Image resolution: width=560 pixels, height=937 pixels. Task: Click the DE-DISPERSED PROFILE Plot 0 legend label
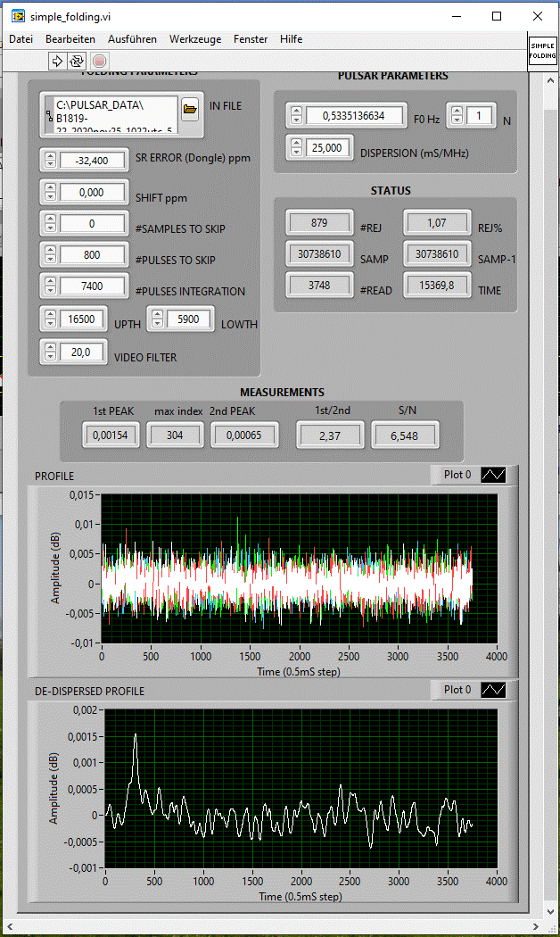(x=457, y=690)
